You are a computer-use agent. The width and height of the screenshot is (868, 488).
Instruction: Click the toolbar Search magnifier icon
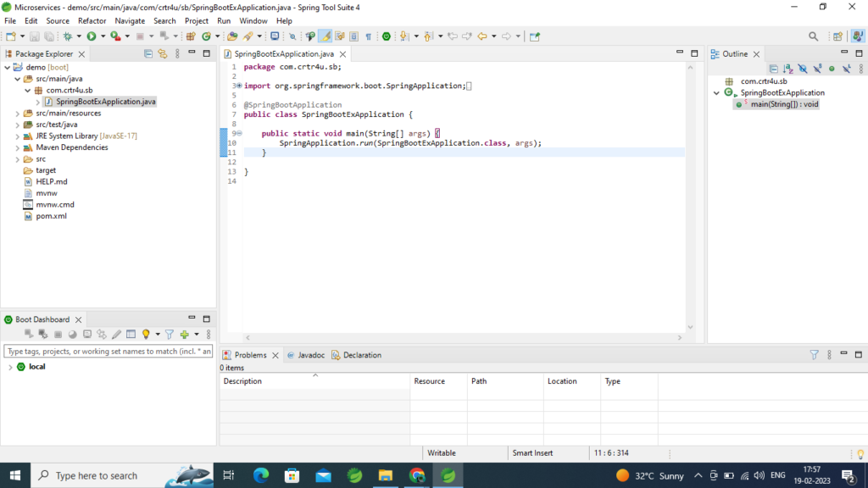[x=813, y=36]
